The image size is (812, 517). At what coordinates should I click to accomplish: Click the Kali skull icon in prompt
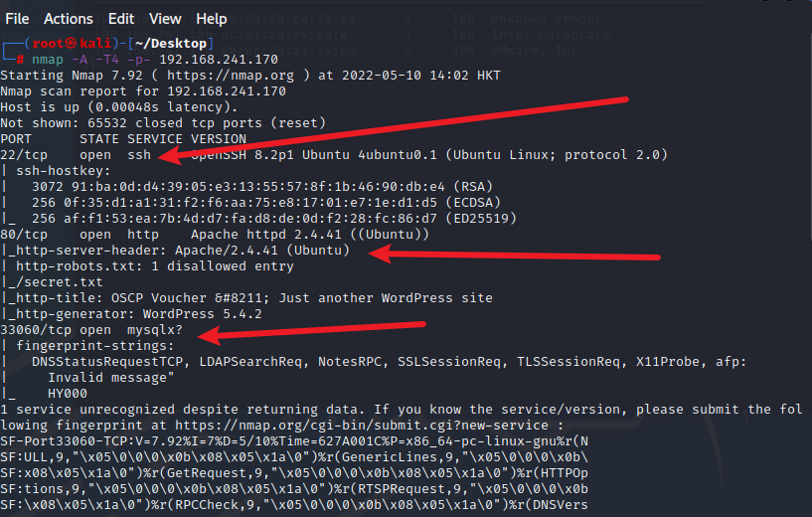(x=71, y=43)
